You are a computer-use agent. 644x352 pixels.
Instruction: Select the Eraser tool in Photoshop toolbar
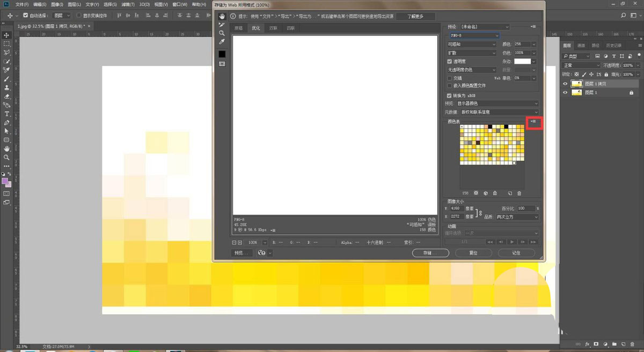7,96
